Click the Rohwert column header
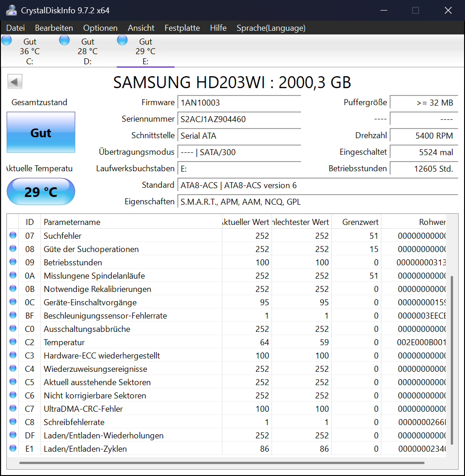This screenshot has height=476, width=465. (414, 222)
